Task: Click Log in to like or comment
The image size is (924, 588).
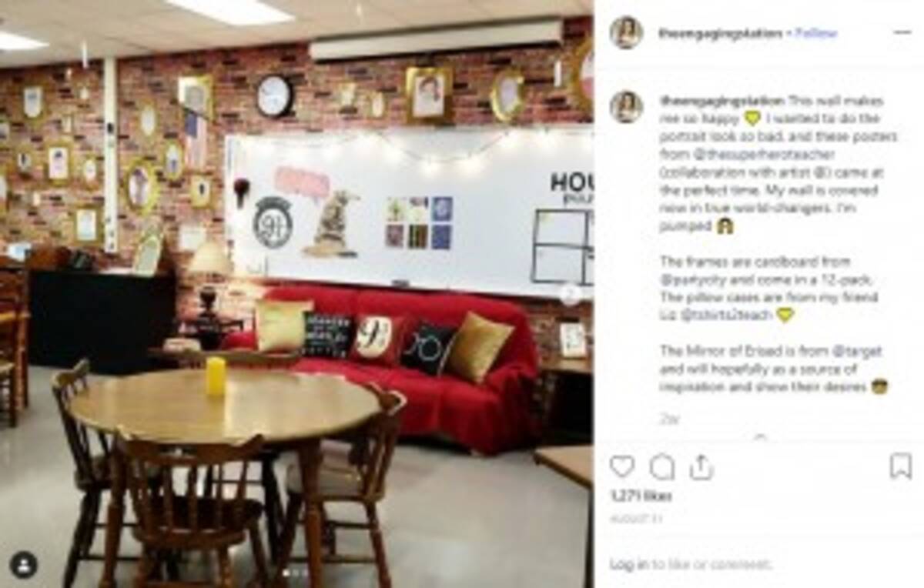Action: click(x=629, y=564)
